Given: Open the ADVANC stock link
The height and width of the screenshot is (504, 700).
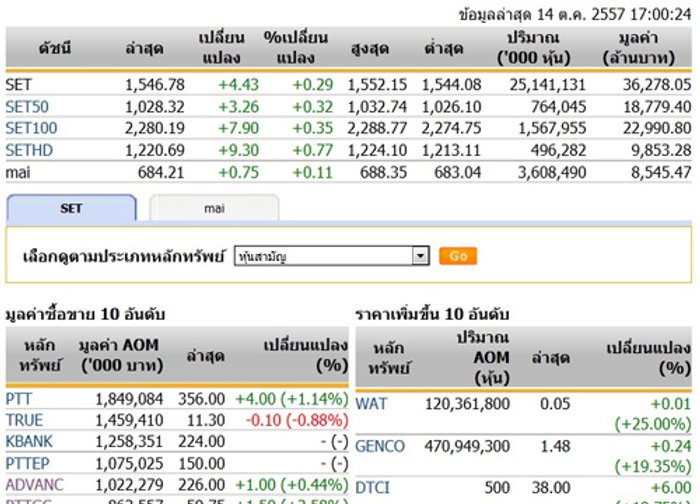Looking at the screenshot, I should coord(34,485).
